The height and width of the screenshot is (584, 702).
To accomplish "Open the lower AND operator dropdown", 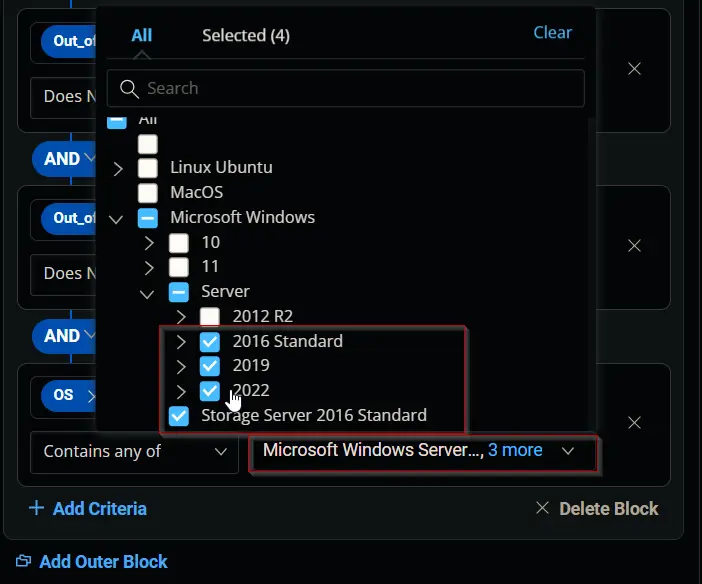I will [x=64, y=336].
